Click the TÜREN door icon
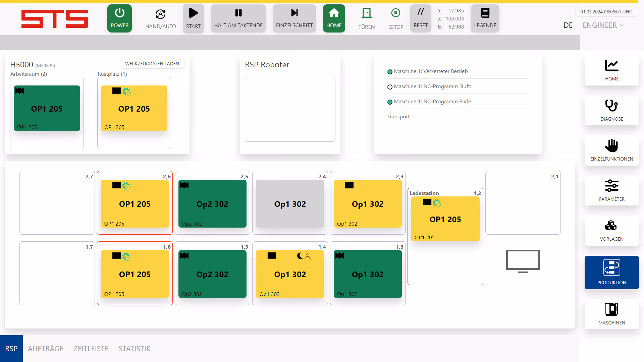This screenshot has height=362, width=644. pyautogui.click(x=366, y=13)
